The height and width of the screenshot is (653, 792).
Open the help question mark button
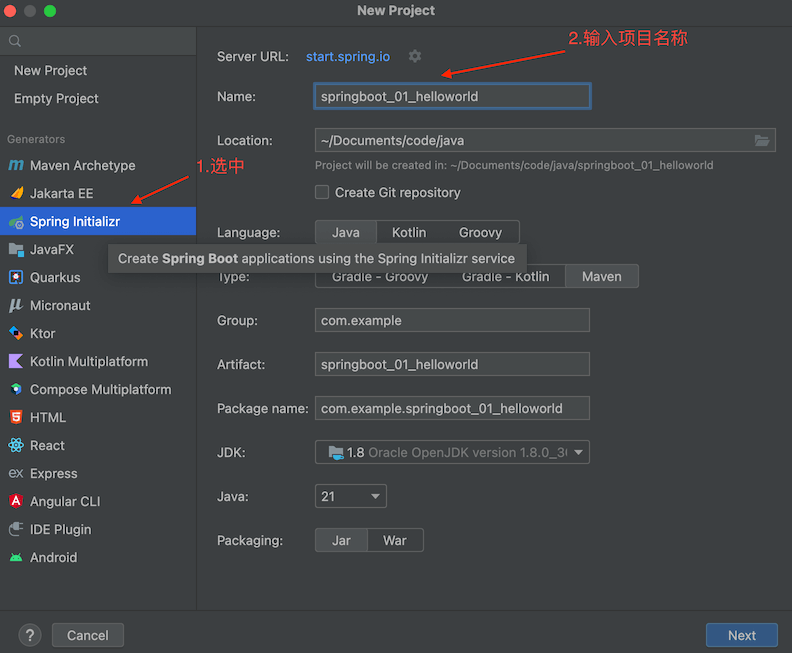[30, 635]
